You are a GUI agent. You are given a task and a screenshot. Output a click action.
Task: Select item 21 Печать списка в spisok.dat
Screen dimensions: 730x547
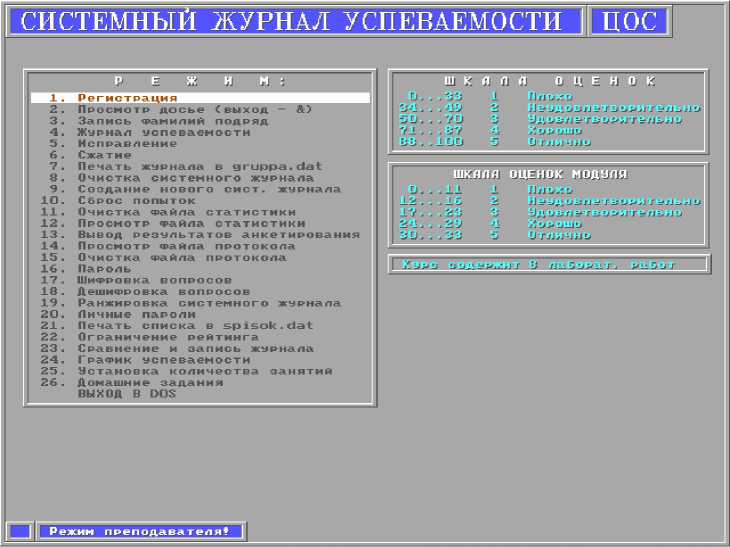pos(177,325)
